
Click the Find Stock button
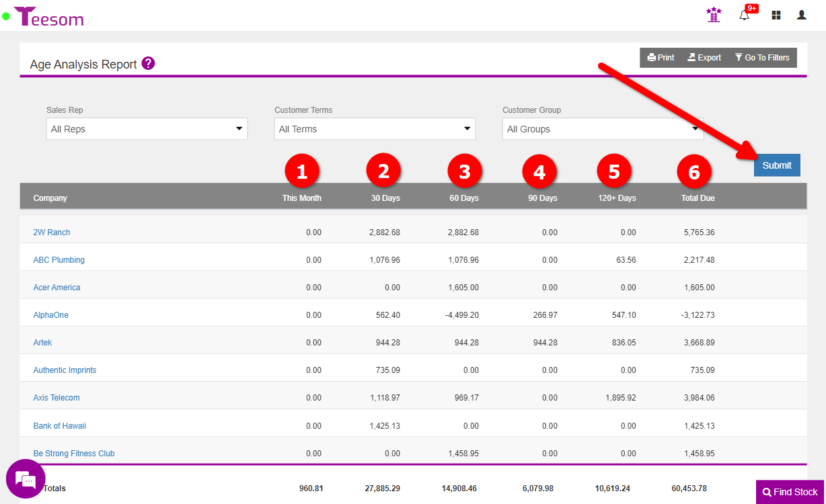coord(790,492)
